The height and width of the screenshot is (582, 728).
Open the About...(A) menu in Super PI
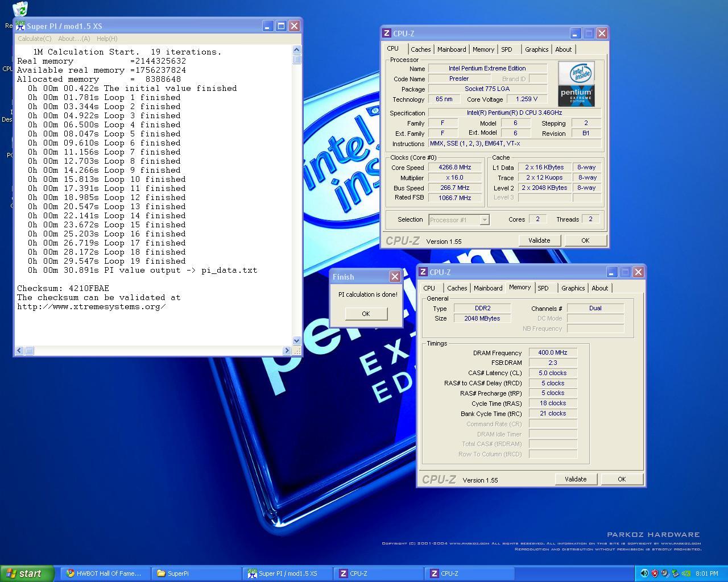click(x=74, y=39)
